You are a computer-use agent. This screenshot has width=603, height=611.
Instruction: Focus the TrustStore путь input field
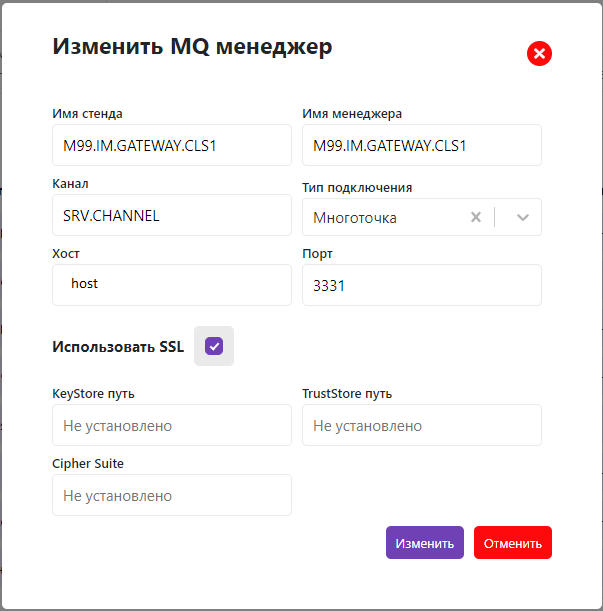coord(421,425)
